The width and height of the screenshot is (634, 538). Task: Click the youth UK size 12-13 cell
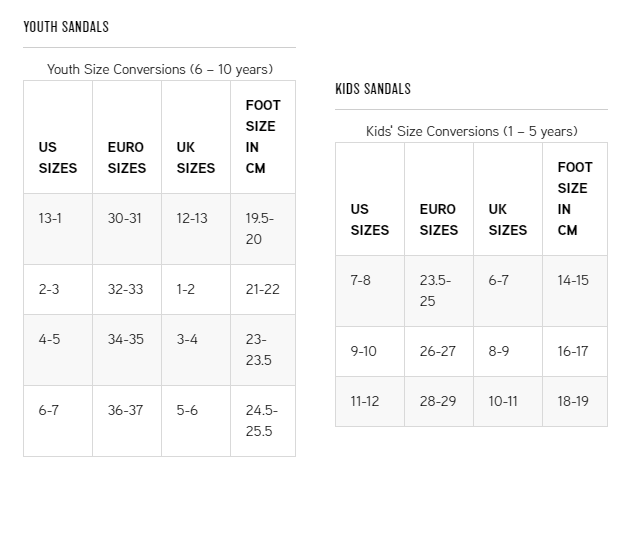(196, 229)
